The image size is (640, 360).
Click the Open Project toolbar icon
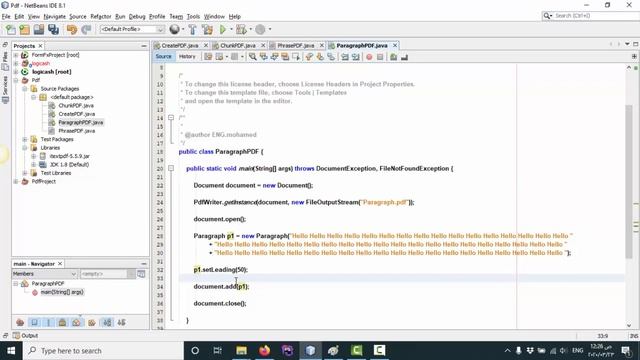[x=39, y=29]
